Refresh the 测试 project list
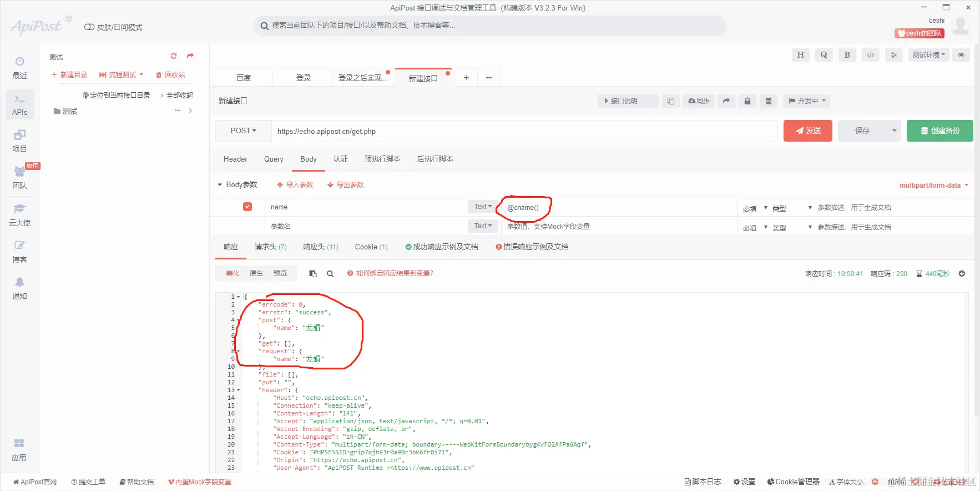980x491 pixels. click(174, 56)
